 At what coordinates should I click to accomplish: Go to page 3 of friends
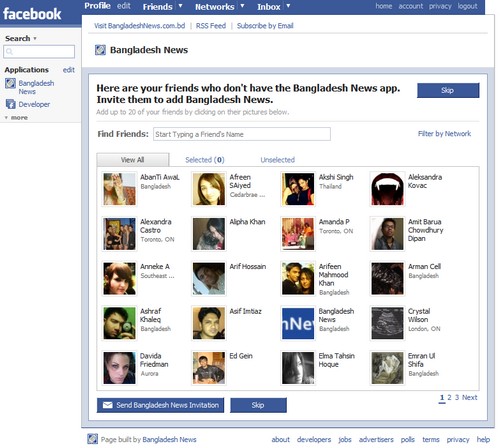(457, 397)
